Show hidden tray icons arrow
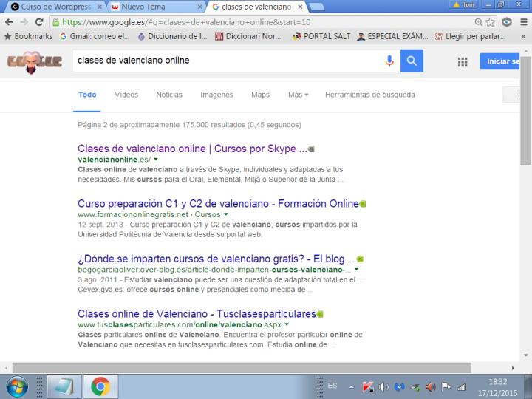 (x=352, y=386)
